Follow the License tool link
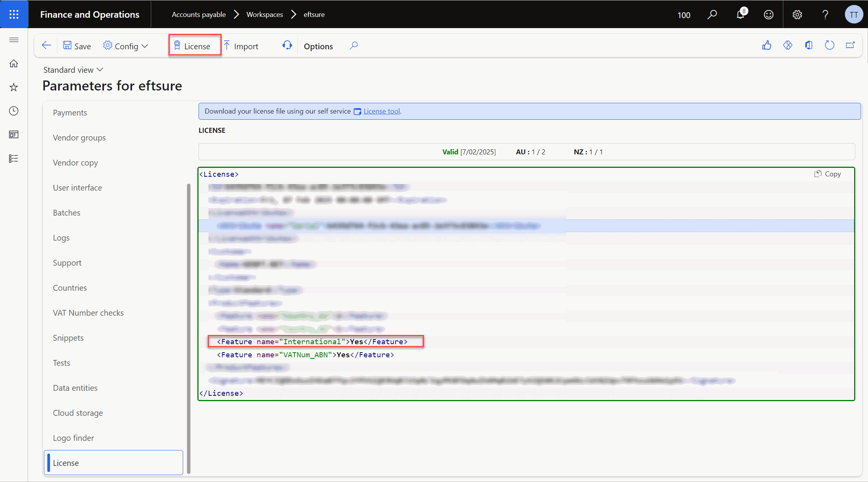The width and height of the screenshot is (868, 482). pos(382,111)
